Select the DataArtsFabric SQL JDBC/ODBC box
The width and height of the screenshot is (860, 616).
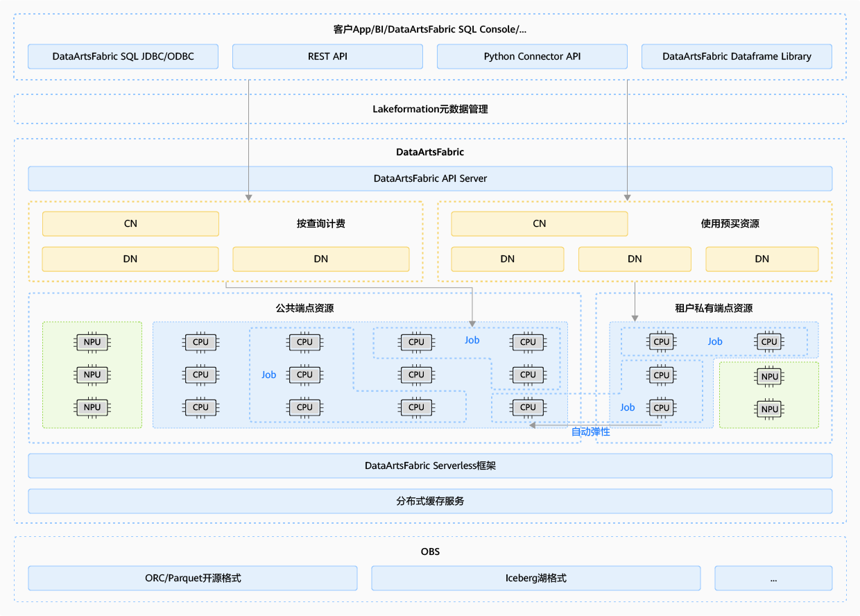coord(123,57)
